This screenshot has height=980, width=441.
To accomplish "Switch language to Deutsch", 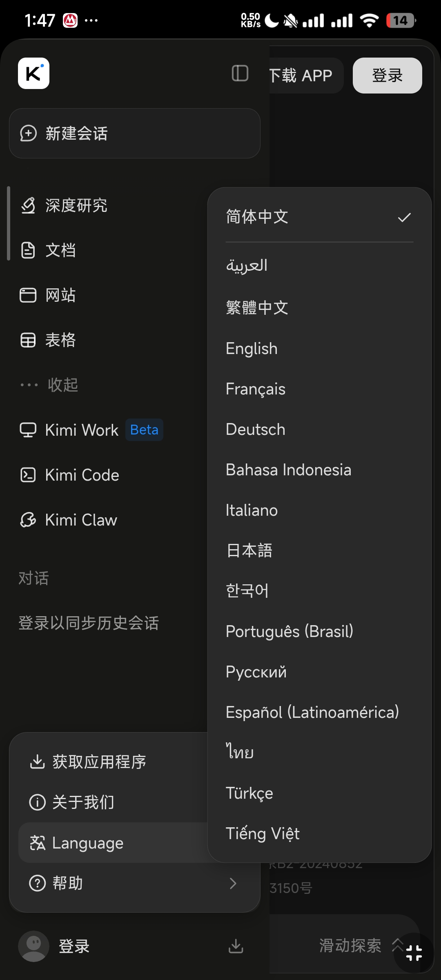I will [x=319, y=429].
